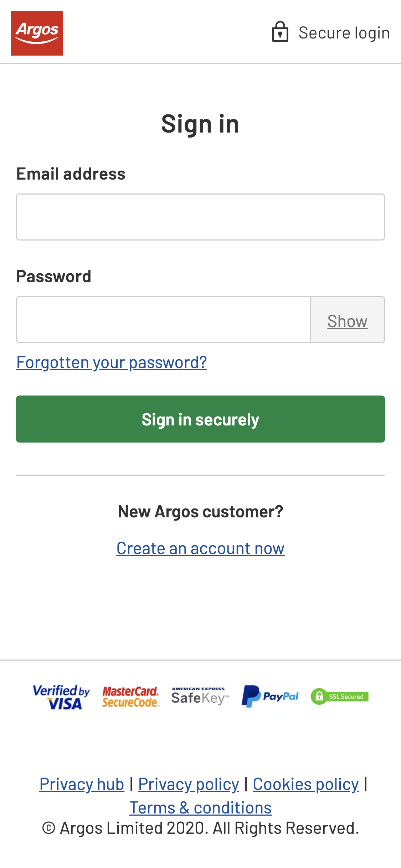Open the Cookies policy link
The width and height of the screenshot is (401, 868).
coord(305,784)
